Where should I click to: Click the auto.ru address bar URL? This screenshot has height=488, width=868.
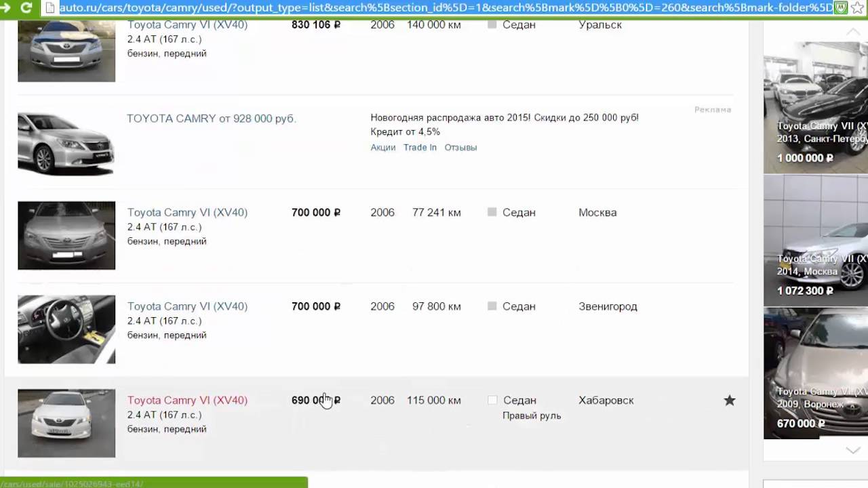[x=446, y=7]
